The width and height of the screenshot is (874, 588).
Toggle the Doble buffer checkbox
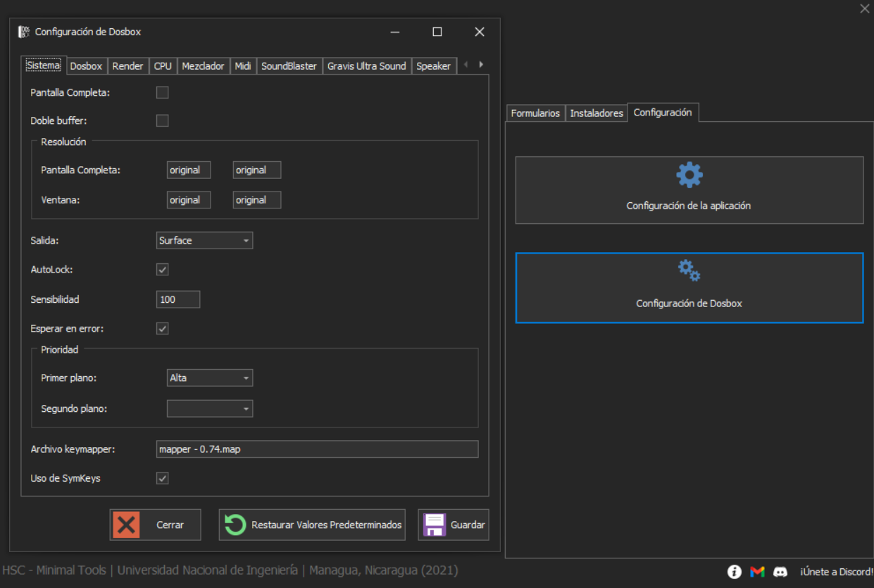click(162, 120)
